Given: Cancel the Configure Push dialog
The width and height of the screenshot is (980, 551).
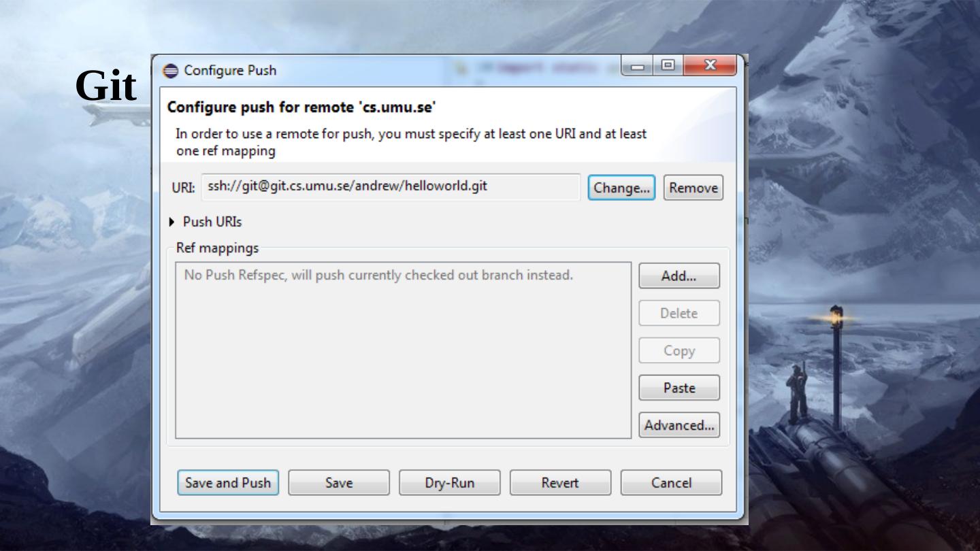Looking at the screenshot, I should [671, 483].
